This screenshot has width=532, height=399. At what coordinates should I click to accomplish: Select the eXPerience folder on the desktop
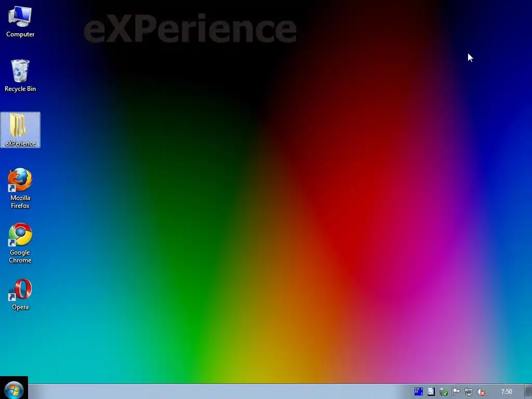coord(20,130)
